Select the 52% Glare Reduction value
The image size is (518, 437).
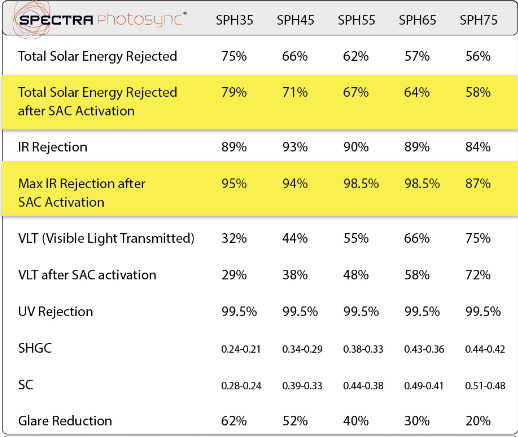(295, 421)
